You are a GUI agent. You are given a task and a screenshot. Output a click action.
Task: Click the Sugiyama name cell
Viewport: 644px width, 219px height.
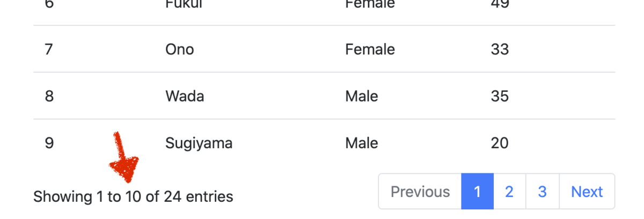[199, 143]
